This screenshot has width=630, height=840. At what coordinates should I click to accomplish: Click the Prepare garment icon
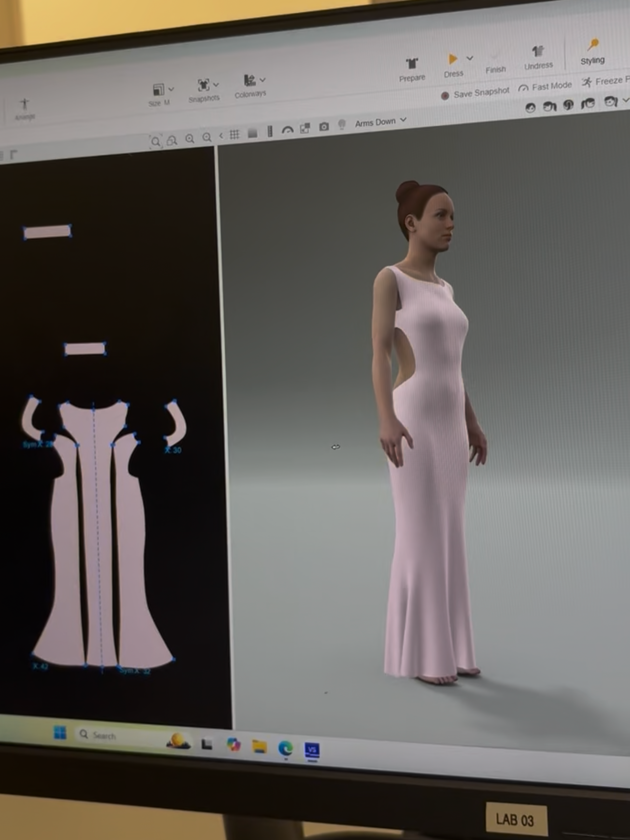coord(412,64)
